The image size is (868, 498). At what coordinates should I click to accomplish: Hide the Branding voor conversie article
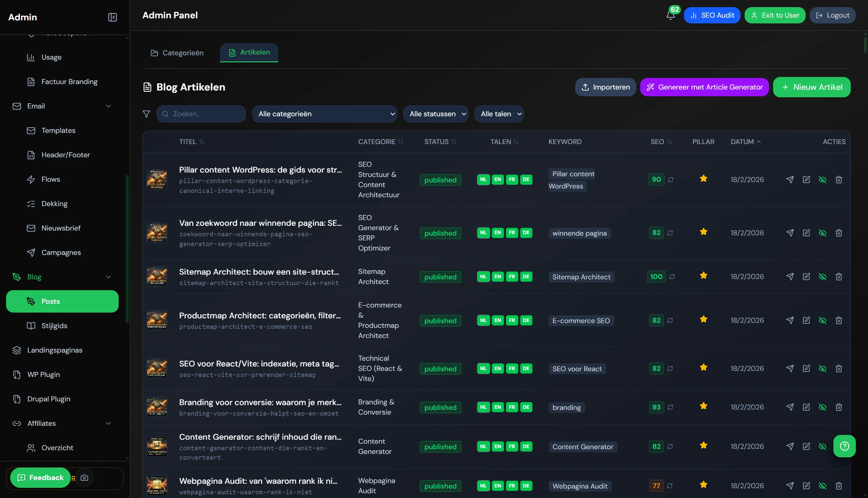823,407
